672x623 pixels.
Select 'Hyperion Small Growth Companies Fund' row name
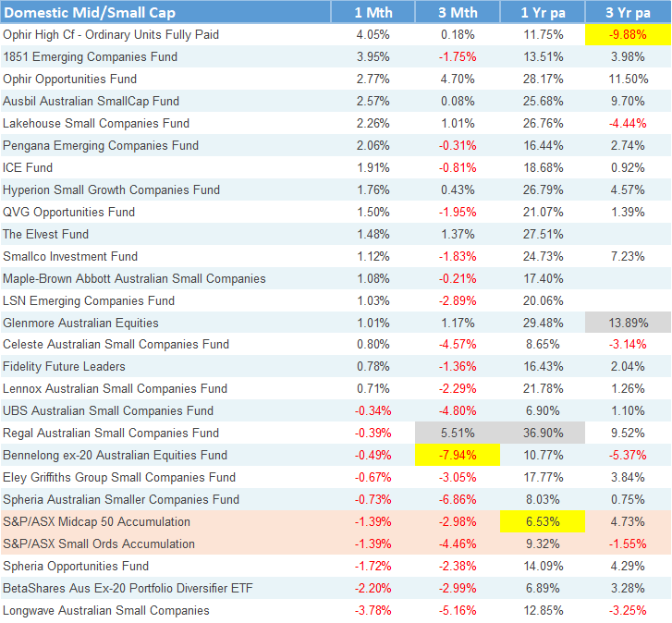pyautogui.click(x=112, y=189)
